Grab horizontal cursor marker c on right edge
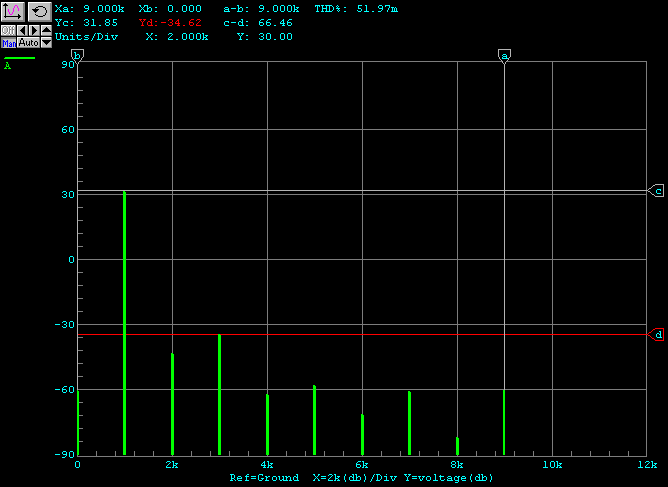Screen dimensions: 668x487 pyautogui.click(x=657, y=190)
